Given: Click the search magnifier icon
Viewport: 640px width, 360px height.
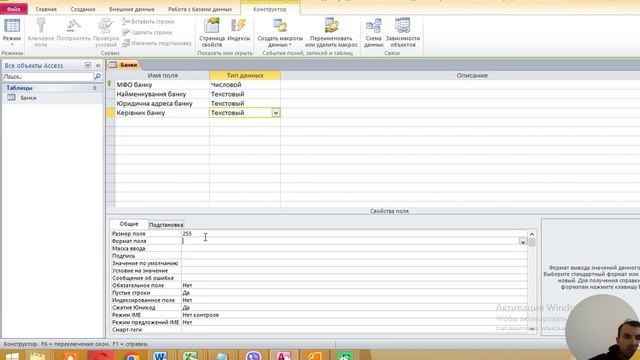Looking at the screenshot, I should pyautogui.click(x=98, y=76).
